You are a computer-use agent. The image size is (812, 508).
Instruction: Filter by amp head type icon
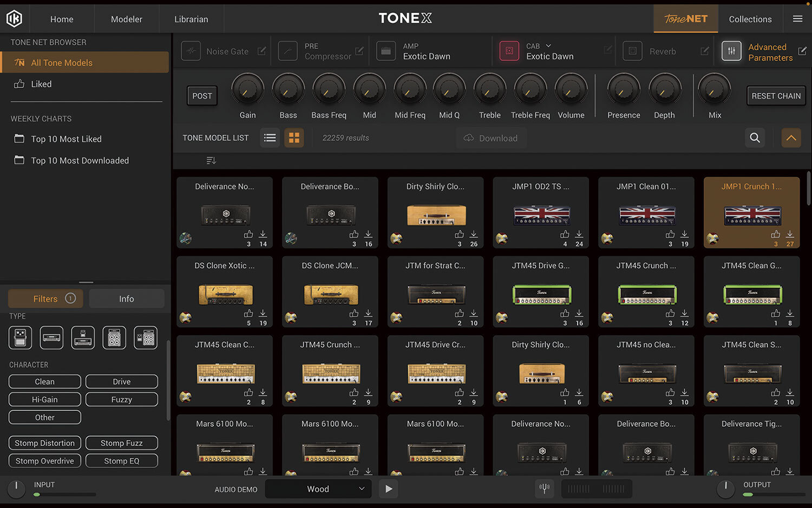pyautogui.click(x=51, y=338)
